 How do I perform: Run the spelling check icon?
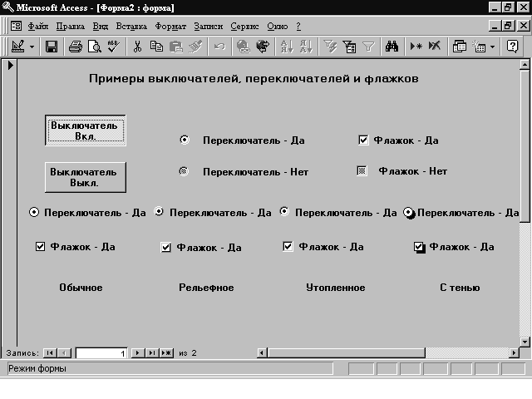pyautogui.click(x=113, y=47)
